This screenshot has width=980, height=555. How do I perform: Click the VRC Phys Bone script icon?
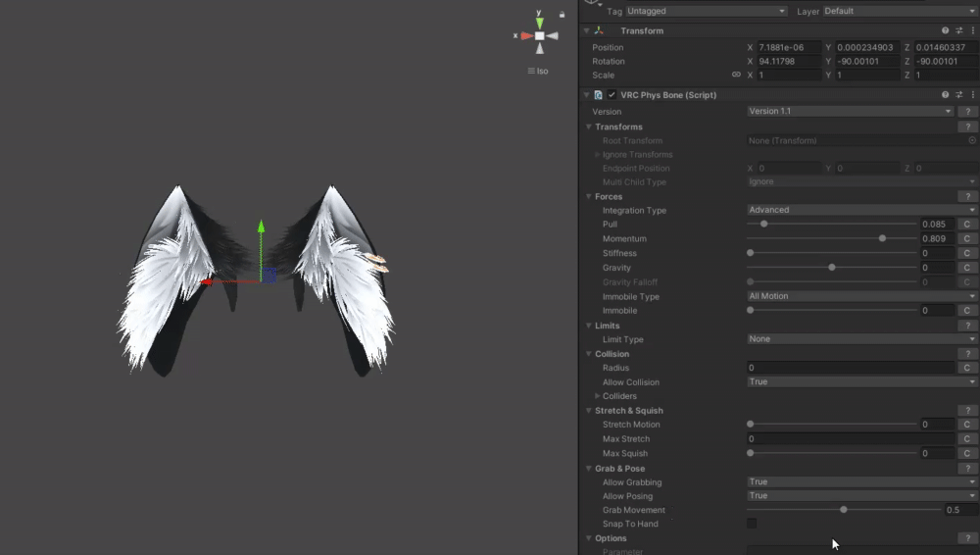(599, 95)
